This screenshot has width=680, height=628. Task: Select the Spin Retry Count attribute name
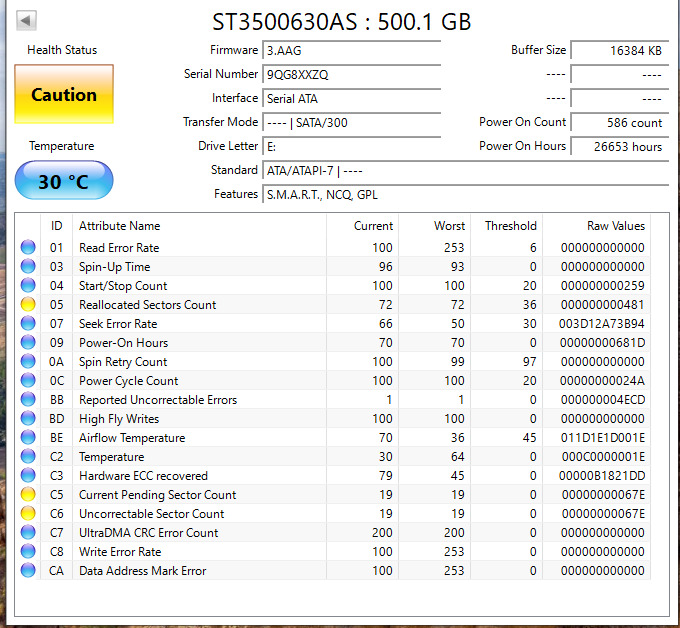tap(123, 362)
